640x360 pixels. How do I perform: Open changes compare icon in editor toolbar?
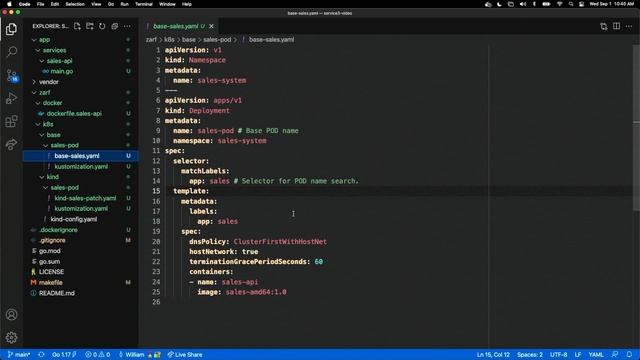click(604, 26)
